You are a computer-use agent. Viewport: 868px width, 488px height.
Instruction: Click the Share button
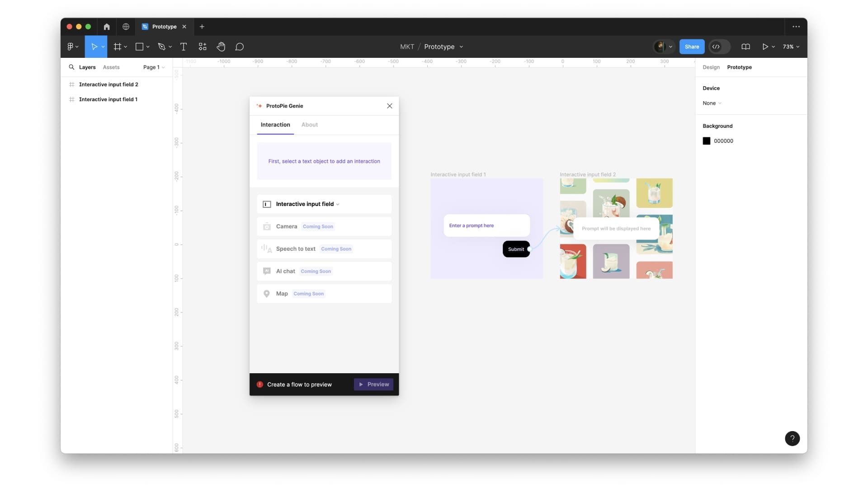pyautogui.click(x=692, y=47)
